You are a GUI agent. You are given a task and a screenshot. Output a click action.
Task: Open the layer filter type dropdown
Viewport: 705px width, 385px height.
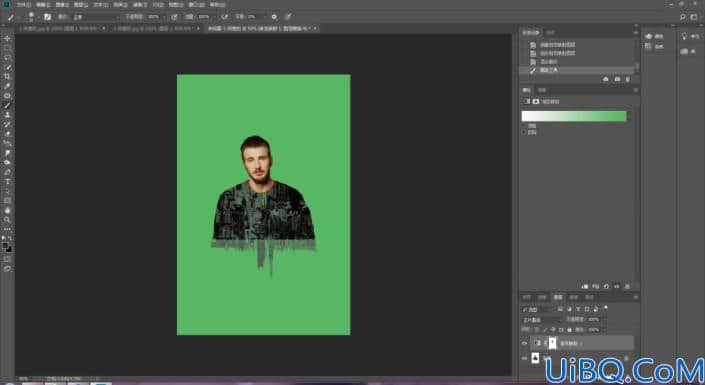pyautogui.click(x=538, y=309)
